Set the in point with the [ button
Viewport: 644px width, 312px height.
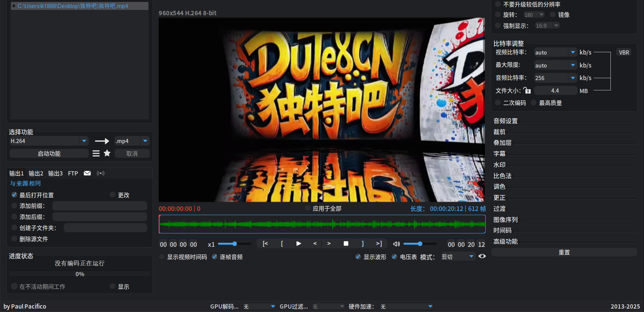(282, 244)
